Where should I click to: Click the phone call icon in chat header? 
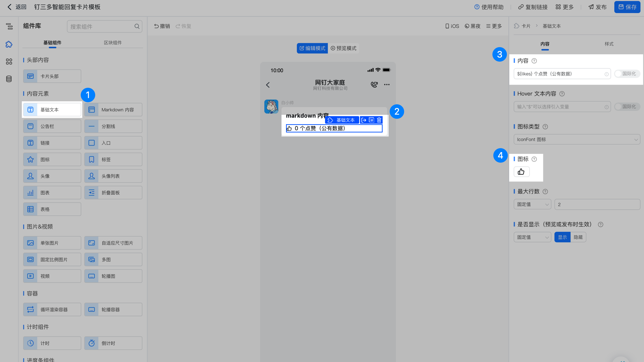(x=374, y=84)
